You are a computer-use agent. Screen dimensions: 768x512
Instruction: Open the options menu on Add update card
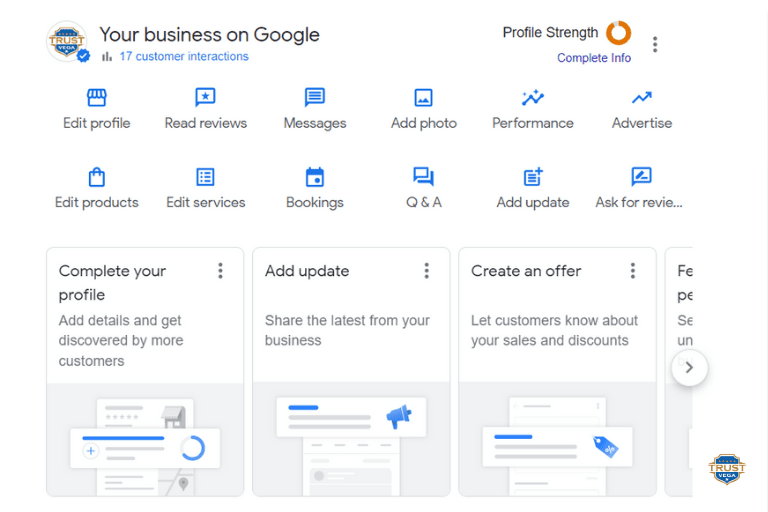(x=427, y=271)
